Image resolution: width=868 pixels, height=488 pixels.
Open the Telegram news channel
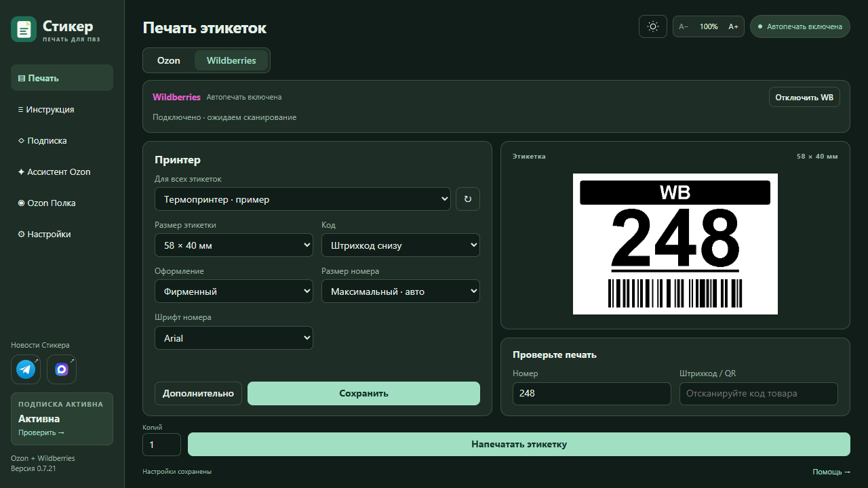[x=26, y=369]
